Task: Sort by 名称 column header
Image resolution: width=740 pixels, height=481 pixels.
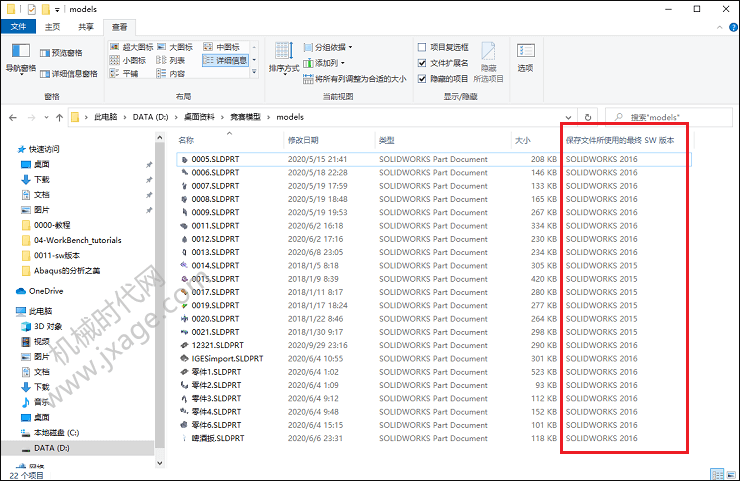Action: tap(229, 140)
